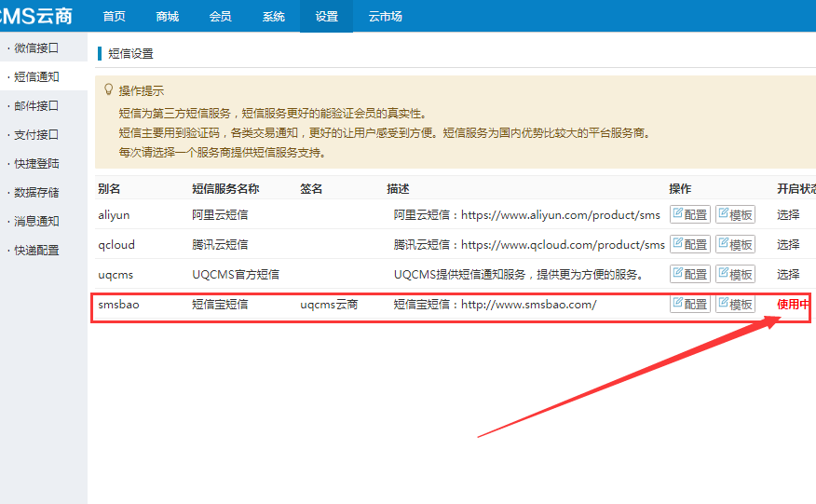Click the uqcms alias cell
This screenshot has width=816, height=504.
(116, 275)
